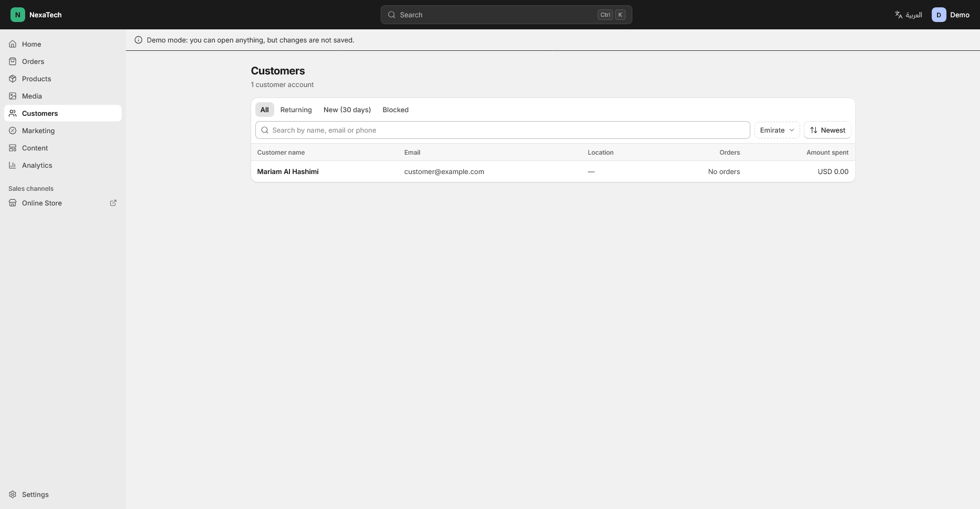Click customer@example.com email cell
Image resolution: width=980 pixels, height=509 pixels.
coord(444,171)
